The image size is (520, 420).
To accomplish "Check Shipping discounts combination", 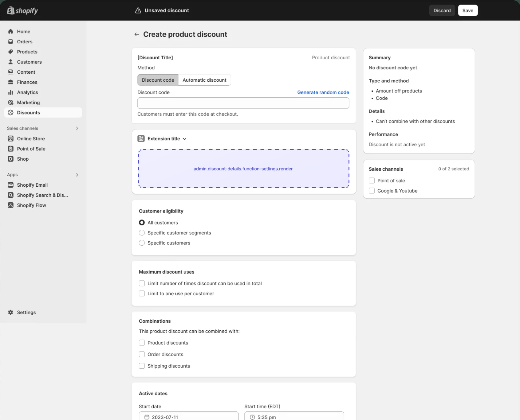I will pyautogui.click(x=142, y=366).
